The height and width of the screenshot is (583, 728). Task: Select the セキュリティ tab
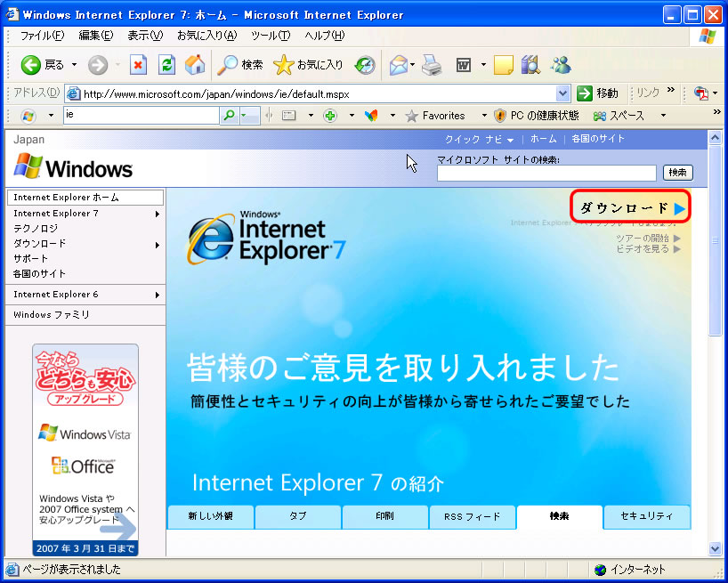click(x=646, y=516)
